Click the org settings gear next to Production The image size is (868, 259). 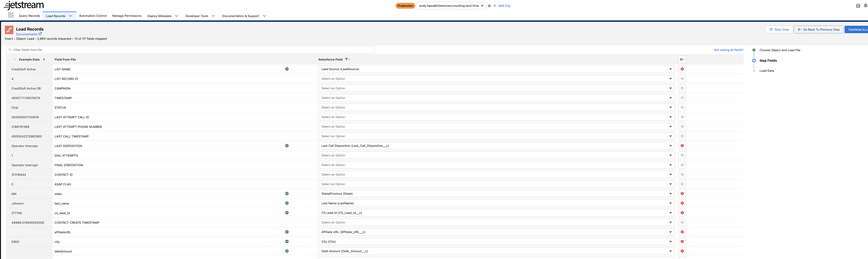489,5
